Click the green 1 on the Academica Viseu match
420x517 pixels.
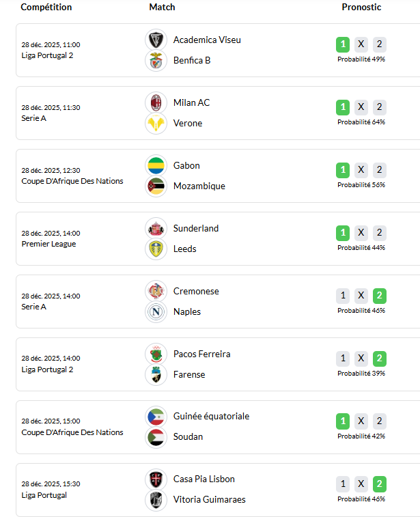point(343,44)
